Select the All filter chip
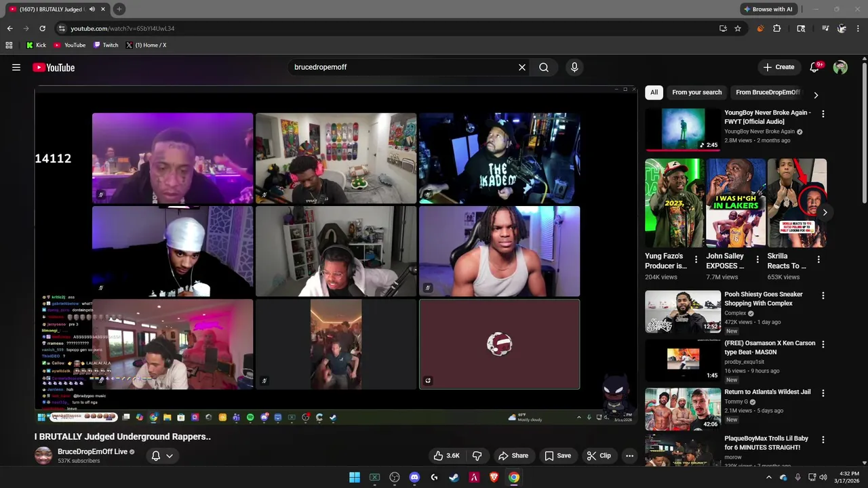This screenshot has height=488, width=868. (654, 92)
